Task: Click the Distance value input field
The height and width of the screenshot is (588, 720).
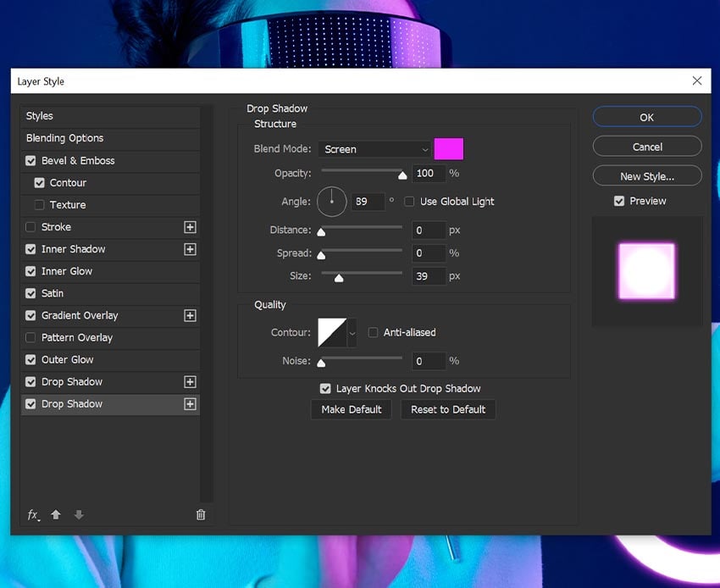Action: point(429,230)
